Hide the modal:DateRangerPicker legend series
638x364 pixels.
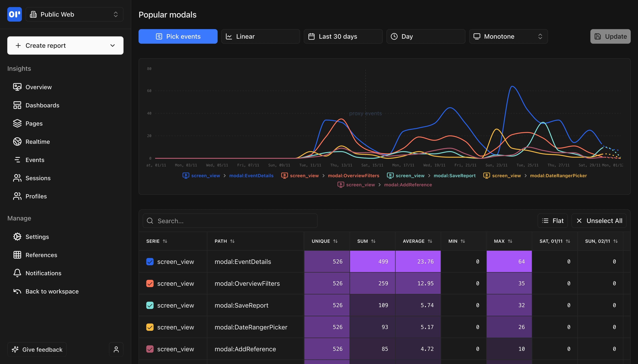point(558,176)
